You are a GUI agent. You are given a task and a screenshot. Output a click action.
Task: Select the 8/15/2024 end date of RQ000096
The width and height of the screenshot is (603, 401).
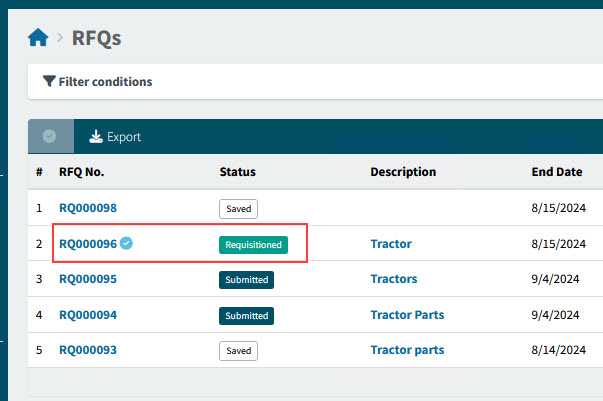tap(558, 244)
